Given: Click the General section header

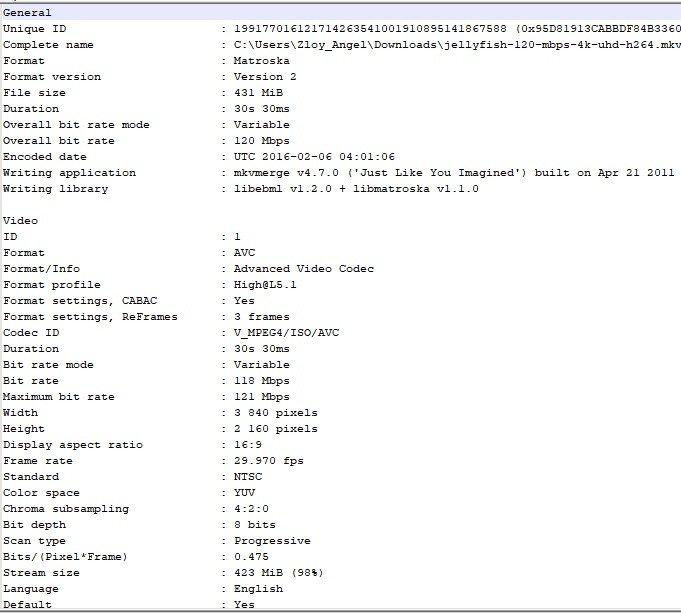Looking at the screenshot, I should coord(27,13).
